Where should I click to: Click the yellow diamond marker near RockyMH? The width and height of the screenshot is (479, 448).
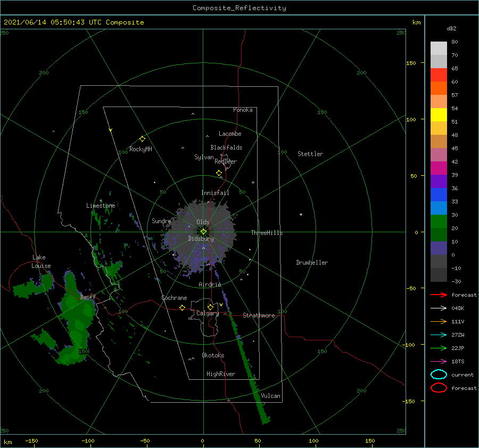tap(142, 139)
